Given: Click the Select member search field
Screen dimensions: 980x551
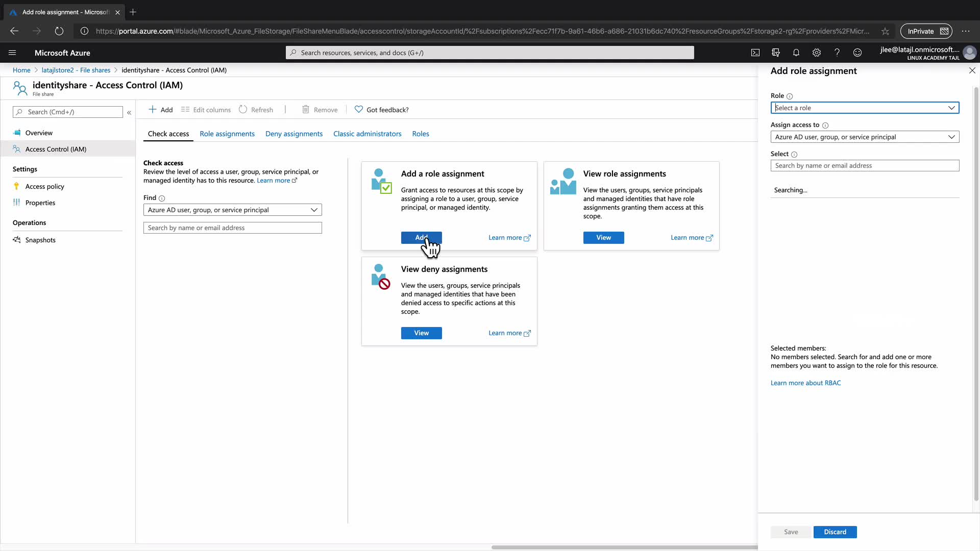Looking at the screenshot, I should click(865, 165).
